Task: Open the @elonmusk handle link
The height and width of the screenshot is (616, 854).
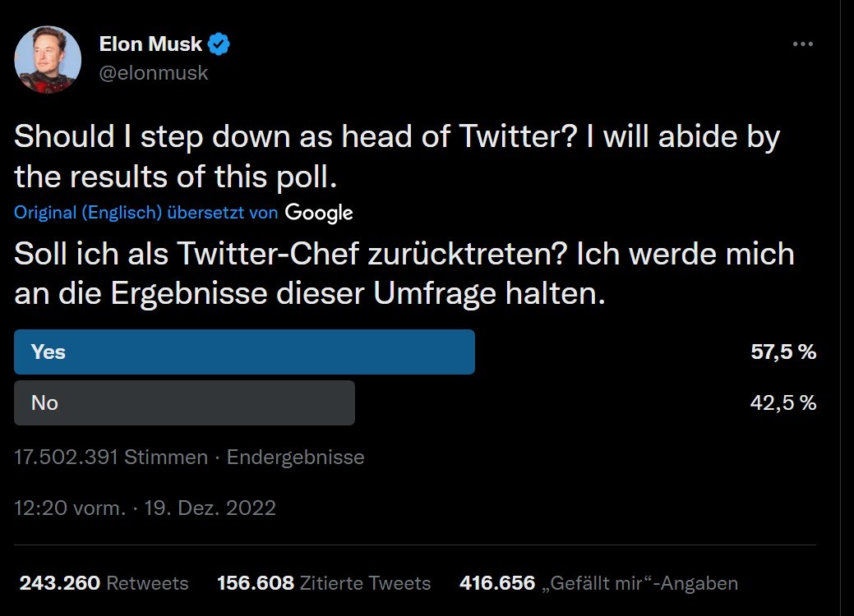Action: [154, 72]
